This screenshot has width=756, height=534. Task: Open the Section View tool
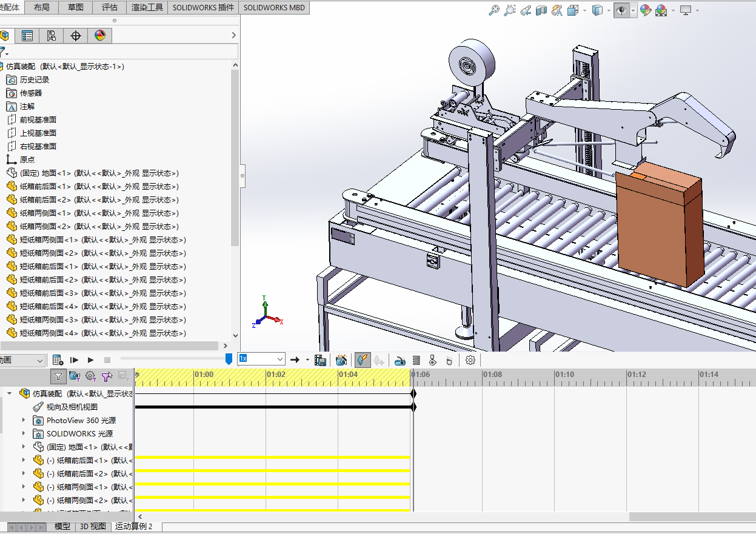(x=541, y=10)
